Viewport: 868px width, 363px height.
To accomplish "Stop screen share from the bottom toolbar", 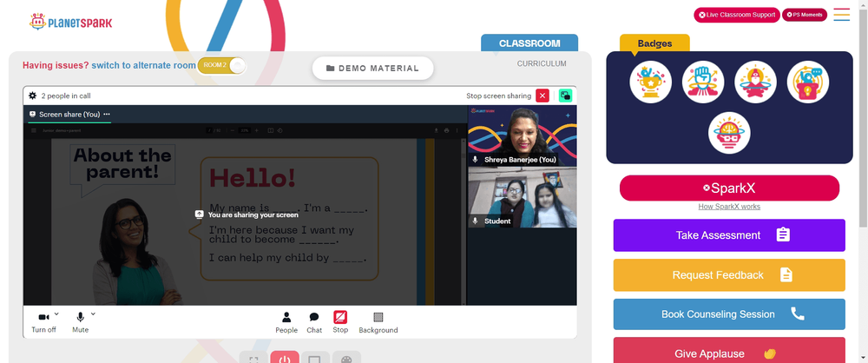I will 340,322.
